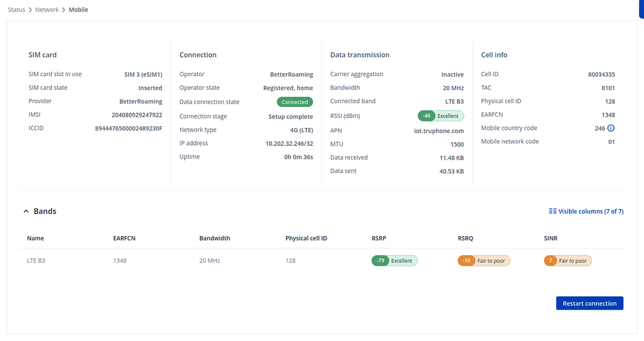
Task: Click the APN value iot.truphone.com
Action: 439,131
